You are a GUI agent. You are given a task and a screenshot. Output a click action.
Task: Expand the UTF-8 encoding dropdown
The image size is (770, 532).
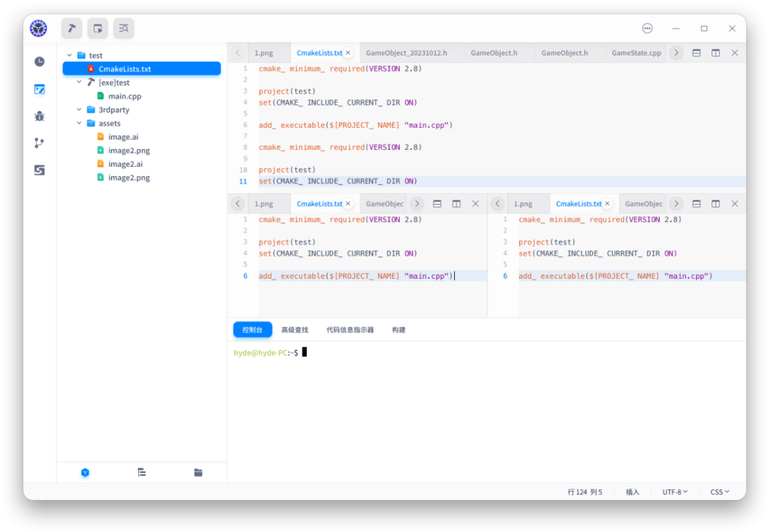pyautogui.click(x=674, y=491)
